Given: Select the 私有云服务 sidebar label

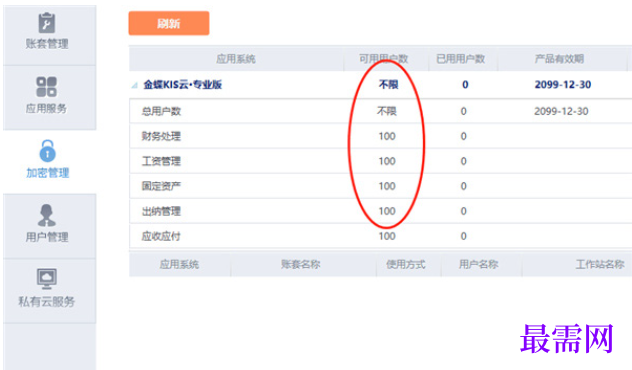Looking at the screenshot, I should 47,301.
